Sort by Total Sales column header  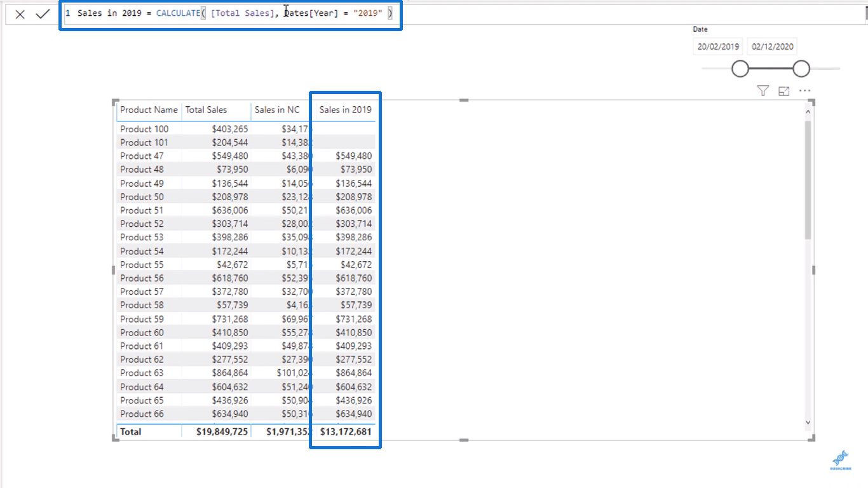click(206, 109)
